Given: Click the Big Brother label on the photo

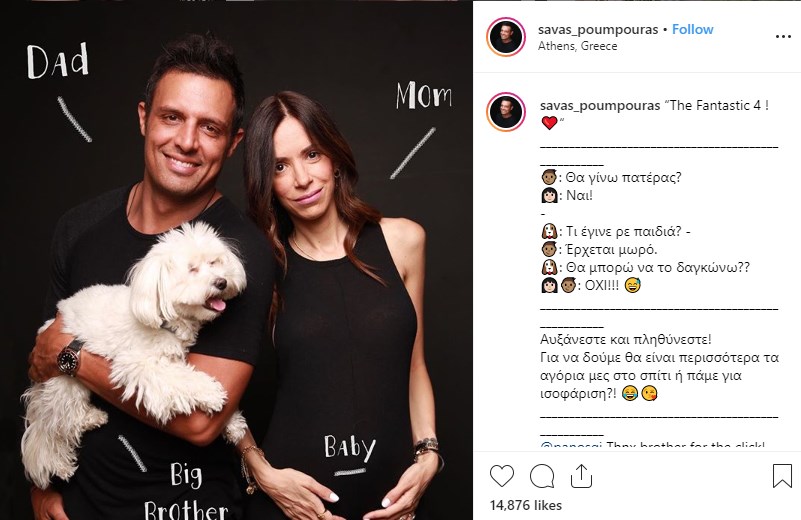Looking at the screenshot, I should (186, 490).
